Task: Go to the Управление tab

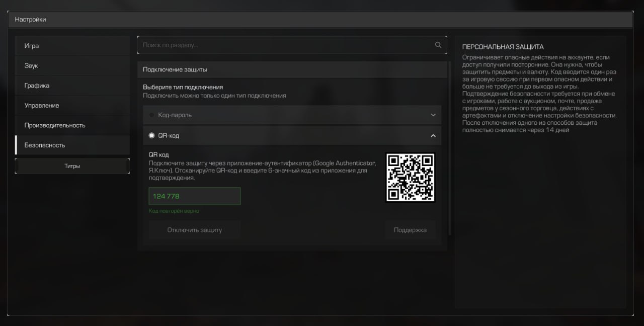Action: click(x=72, y=105)
